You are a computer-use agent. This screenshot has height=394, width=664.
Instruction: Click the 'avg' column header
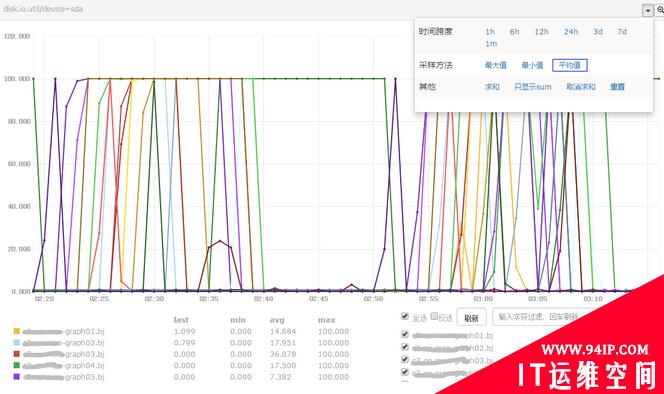[277, 320]
